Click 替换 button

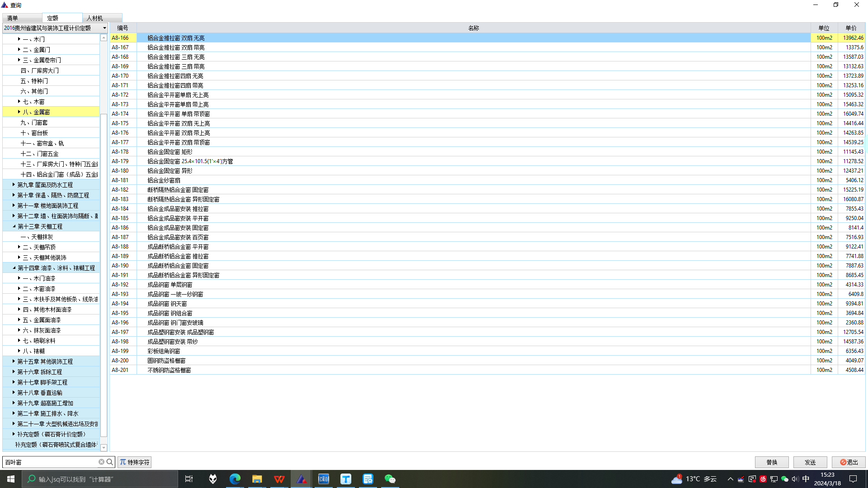tap(772, 462)
